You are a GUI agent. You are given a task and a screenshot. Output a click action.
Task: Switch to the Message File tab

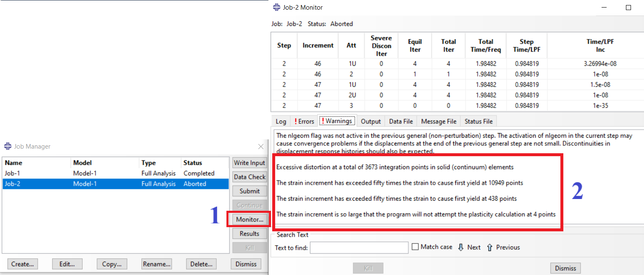tap(439, 121)
